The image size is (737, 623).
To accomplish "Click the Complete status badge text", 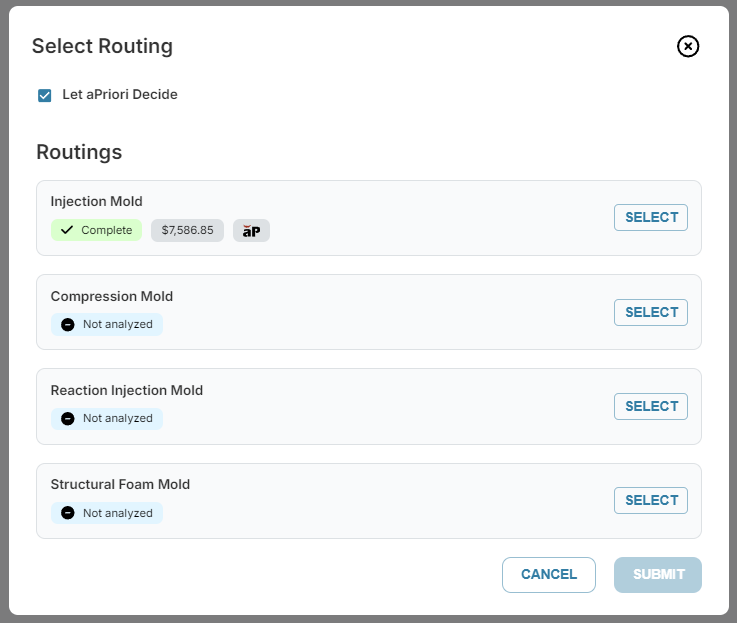I will pyautogui.click(x=107, y=230).
